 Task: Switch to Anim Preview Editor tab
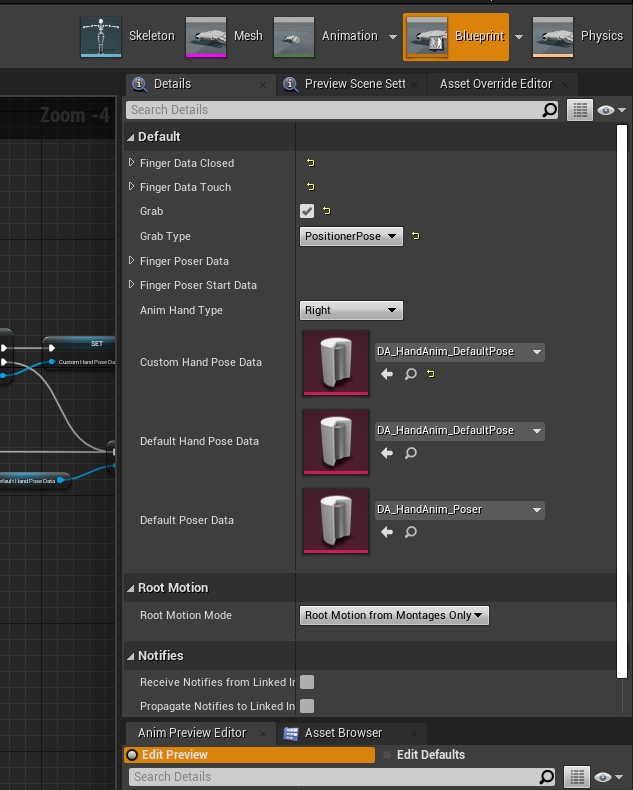tap(201, 733)
